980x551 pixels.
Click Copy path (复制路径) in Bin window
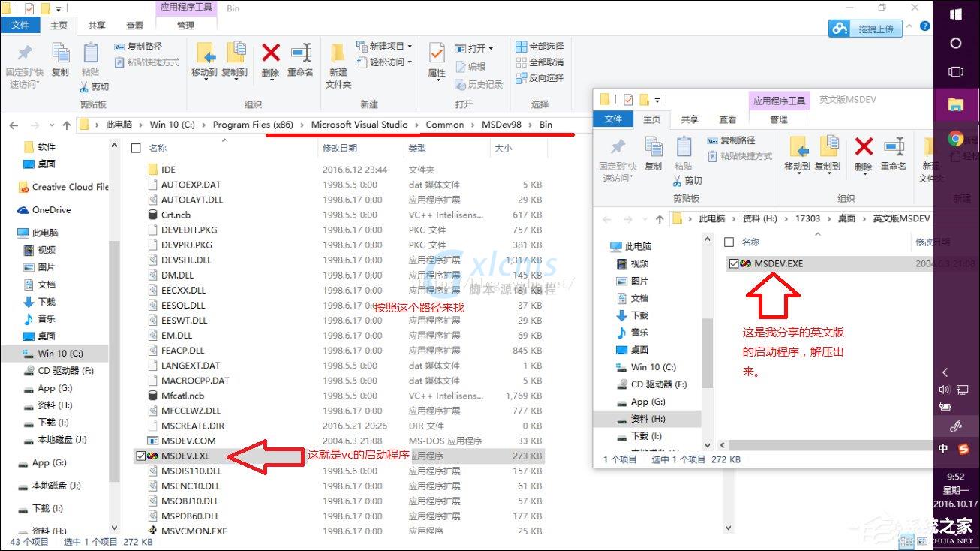point(138,47)
